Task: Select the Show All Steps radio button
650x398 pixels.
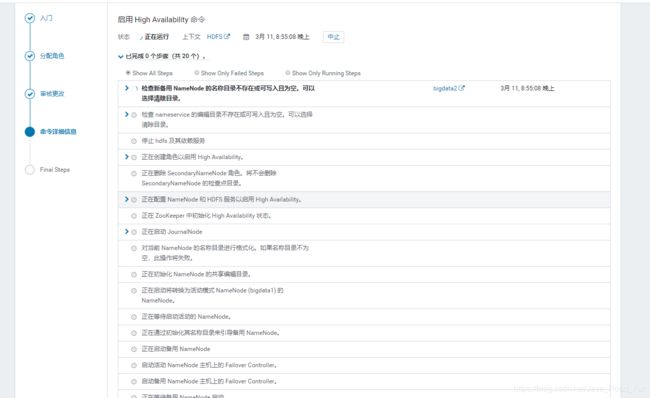Action: 128,73
